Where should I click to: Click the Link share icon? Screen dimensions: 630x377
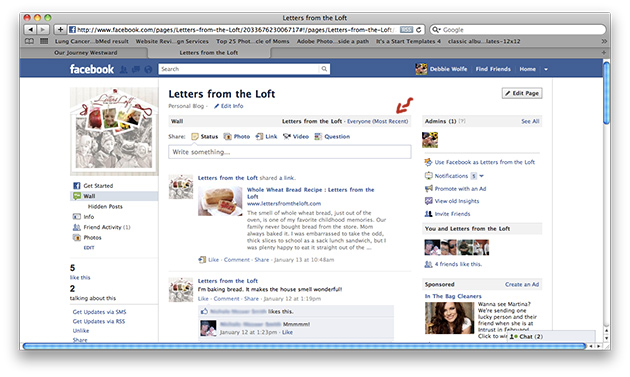coord(260,137)
